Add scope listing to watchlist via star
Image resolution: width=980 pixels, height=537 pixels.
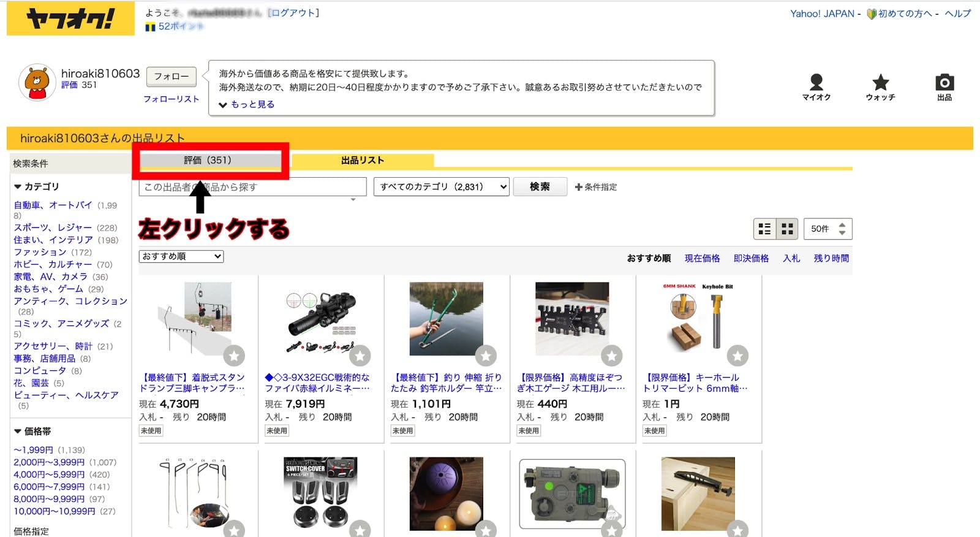pyautogui.click(x=360, y=356)
